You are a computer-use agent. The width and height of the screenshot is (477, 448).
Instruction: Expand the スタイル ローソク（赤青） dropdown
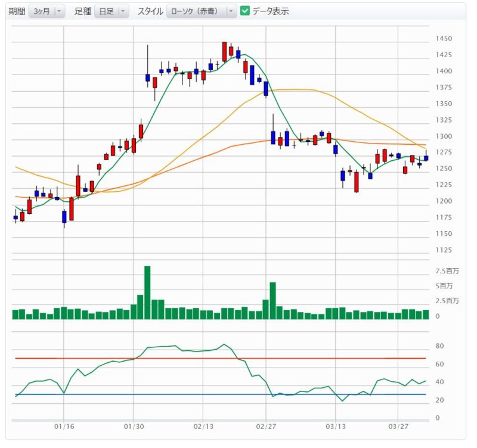coord(201,11)
